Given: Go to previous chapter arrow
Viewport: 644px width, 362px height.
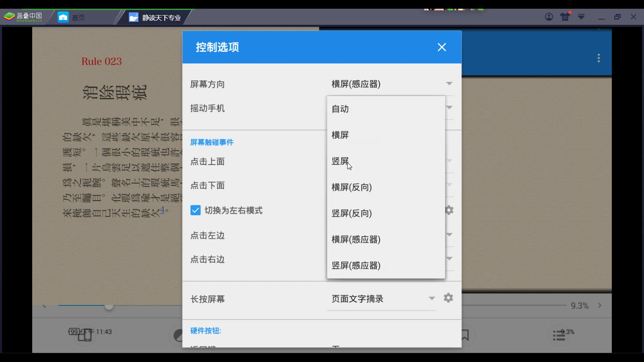Looking at the screenshot, I should (x=44, y=306).
